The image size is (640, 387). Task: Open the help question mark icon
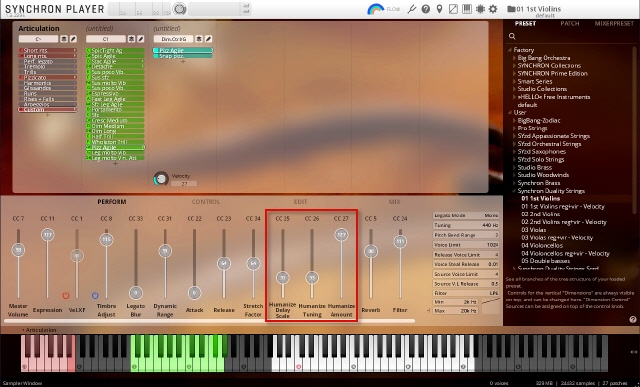point(425,9)
